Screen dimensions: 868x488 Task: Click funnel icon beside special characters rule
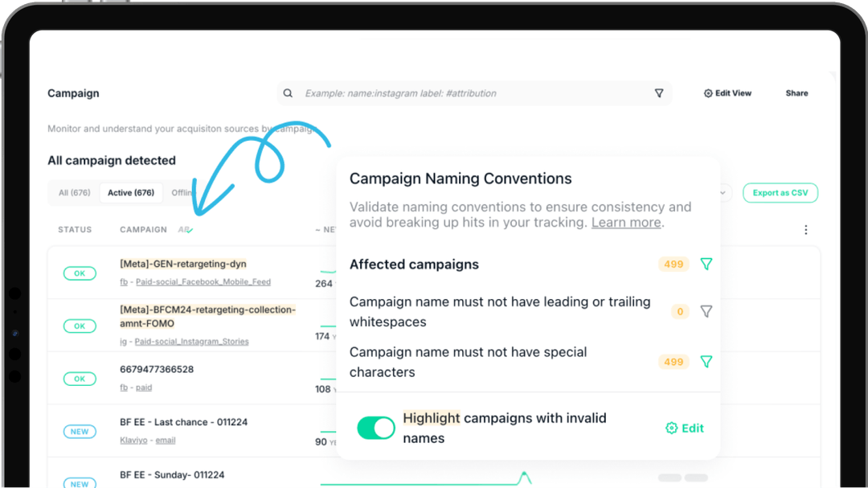[706, 362]
